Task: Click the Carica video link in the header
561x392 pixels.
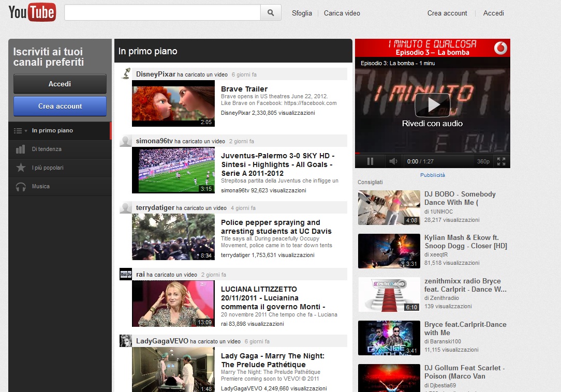Action: click(x=342, y=13)
